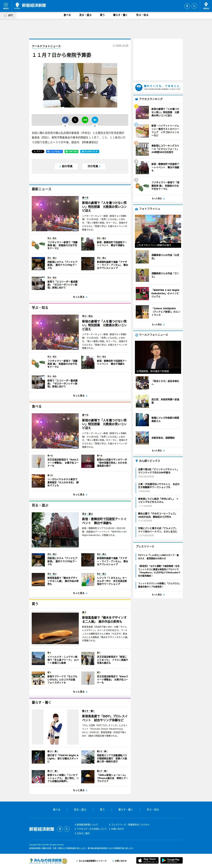Open 新宿で「エコリーダー養成講座」 in 最新ニュース

(x=63, y=284)
